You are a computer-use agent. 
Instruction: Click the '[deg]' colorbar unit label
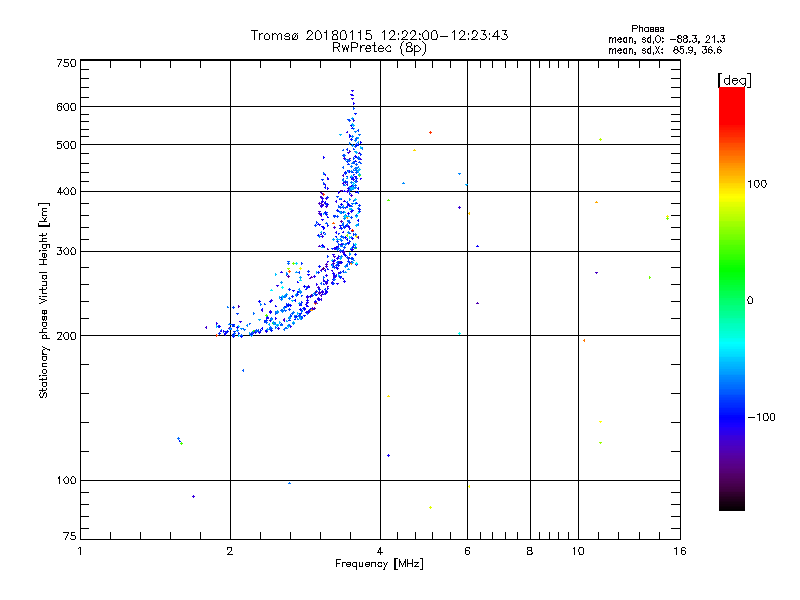734,80
